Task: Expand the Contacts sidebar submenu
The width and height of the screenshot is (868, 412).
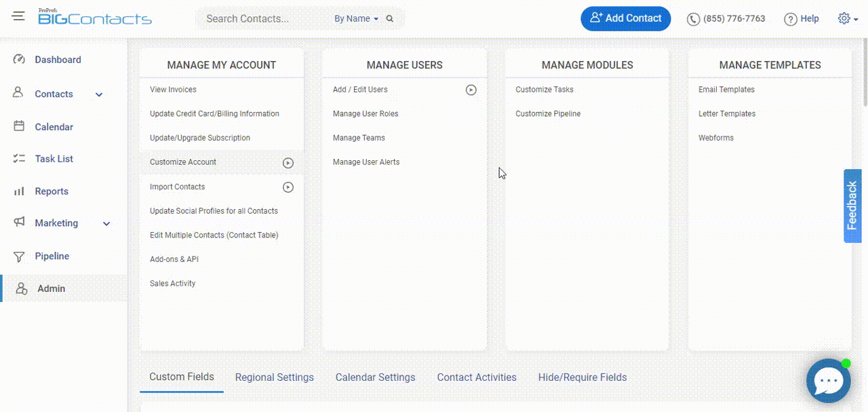Action: tap(99, 95)
